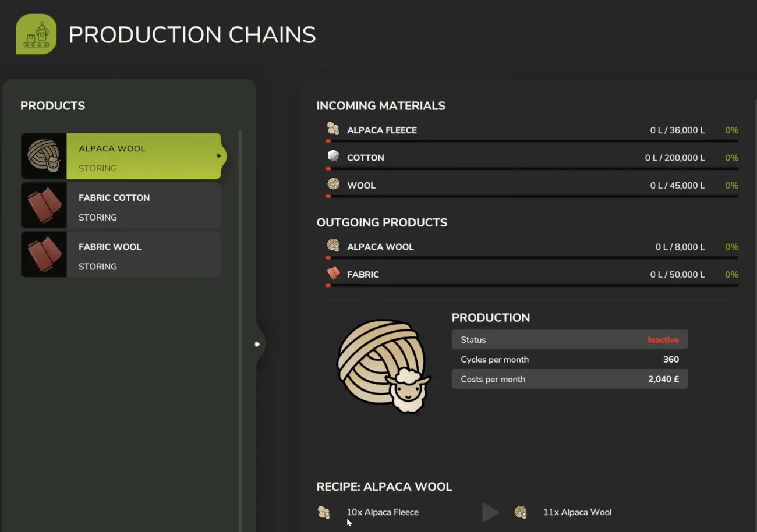Screen dimensions: 757x532
Task: Click the 0 L / 50,000 L value
Action: click(677, 275)
